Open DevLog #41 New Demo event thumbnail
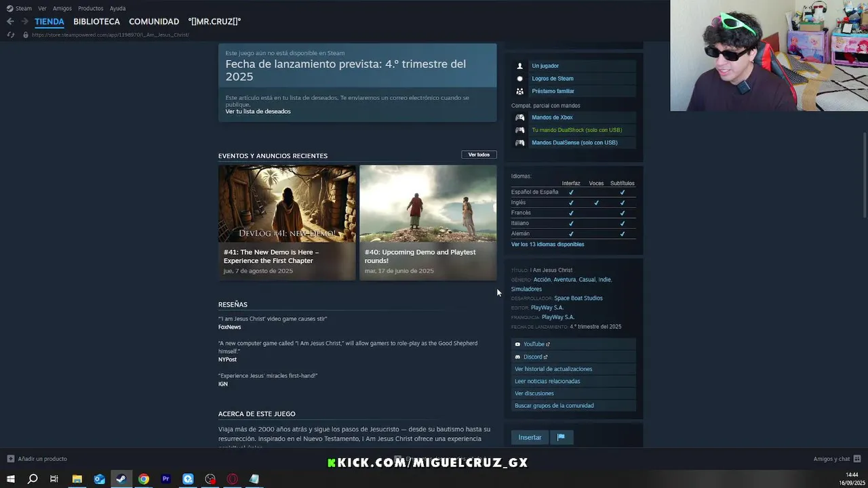This screenshot has height=488, width=868. [x=287, y=204]
